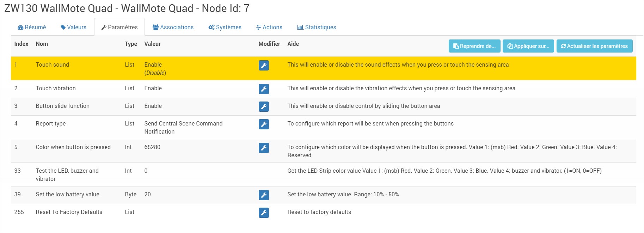Viewport: 644px width, 233px height.
Task: Click the pending '(Disable)' value text
Action: [x=155, y=73]
